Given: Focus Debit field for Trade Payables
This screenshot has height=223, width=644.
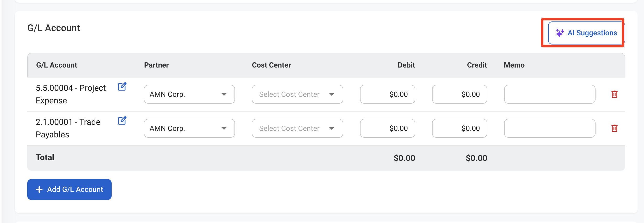Looking at the screenshot, I should (x=388, y=128).
